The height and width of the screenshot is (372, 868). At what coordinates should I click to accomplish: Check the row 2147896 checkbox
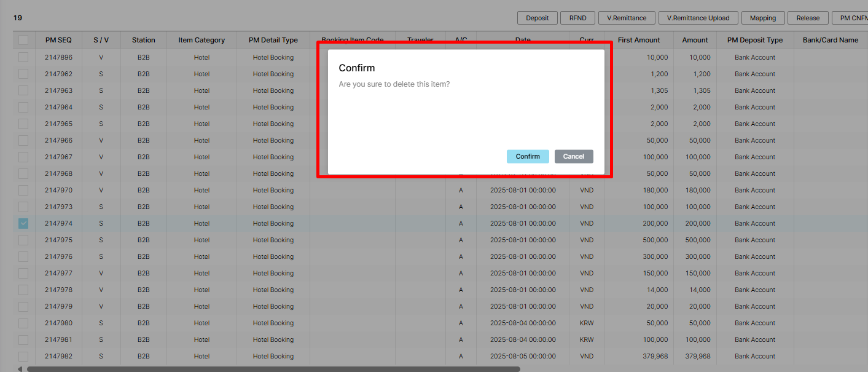[x=23, y=57]
